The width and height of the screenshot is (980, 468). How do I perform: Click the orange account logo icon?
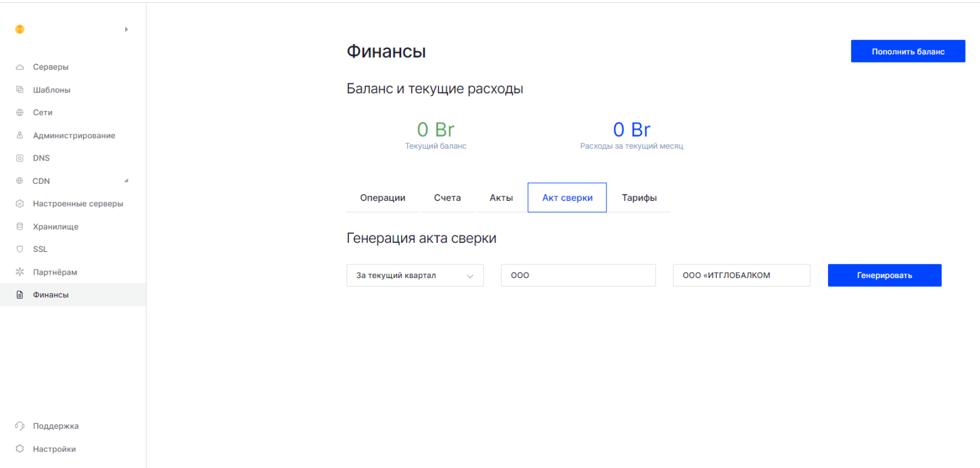click(x=20, y=29)
